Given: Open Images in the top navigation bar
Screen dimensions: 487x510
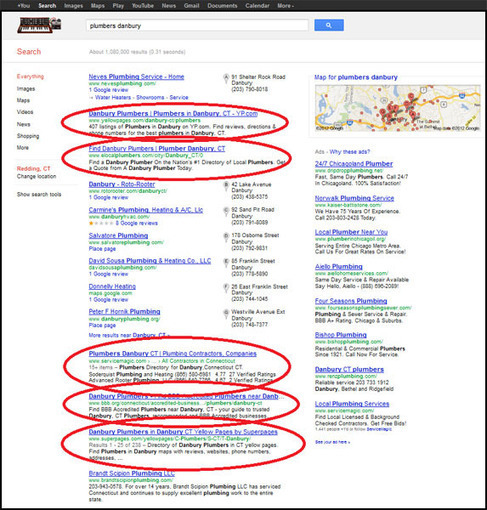Looking at the screenshot, I should pyautogui.click(x=73, y=6).
